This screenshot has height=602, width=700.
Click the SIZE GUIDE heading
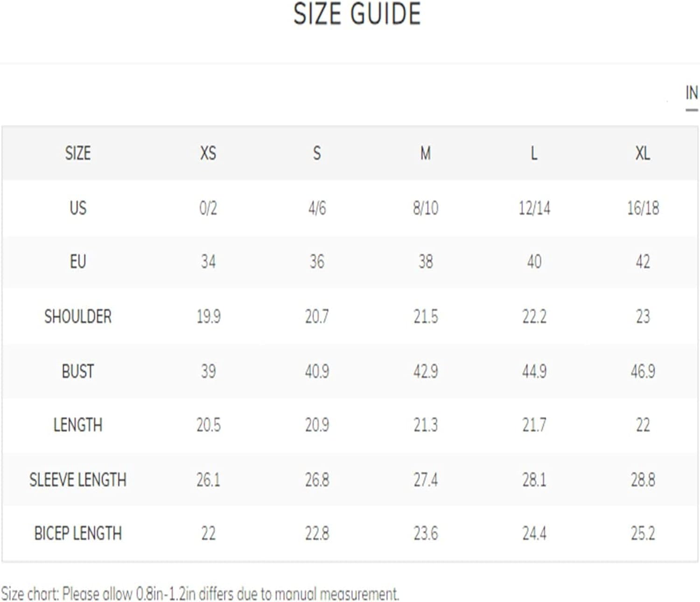click(357, 14)
